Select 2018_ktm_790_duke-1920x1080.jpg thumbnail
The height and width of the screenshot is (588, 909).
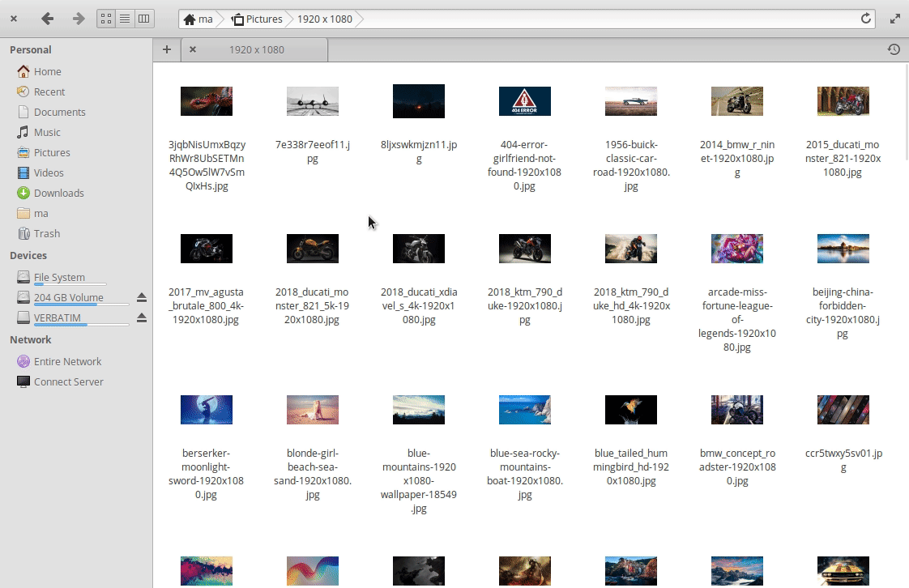(525, 249)
